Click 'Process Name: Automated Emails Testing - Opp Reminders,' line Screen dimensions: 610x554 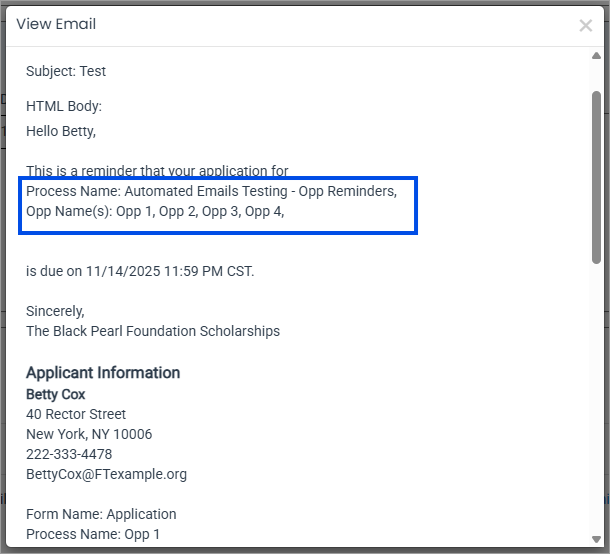point(211,191)
